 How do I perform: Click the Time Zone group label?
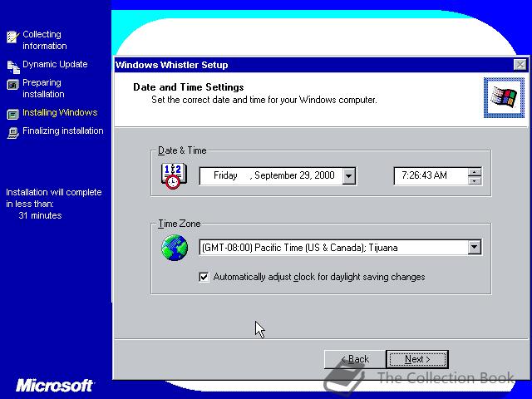point(180,224)
